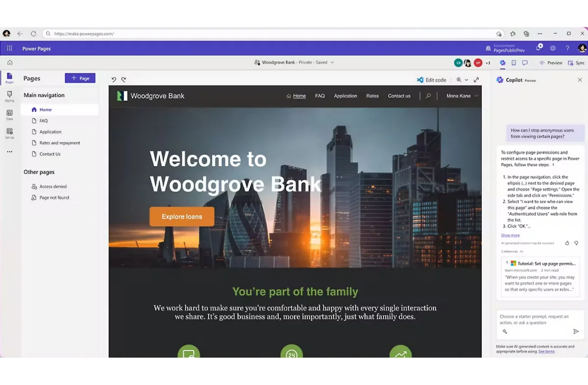Open starter prompts sparkle icon
This screenshot has width=588, height=385.
[x=505, y=332]
